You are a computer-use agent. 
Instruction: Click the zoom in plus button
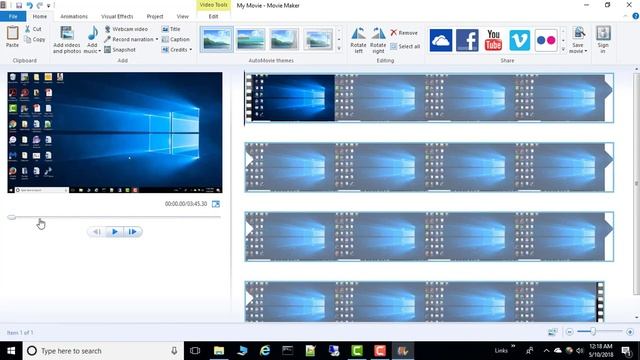point(630,332)
